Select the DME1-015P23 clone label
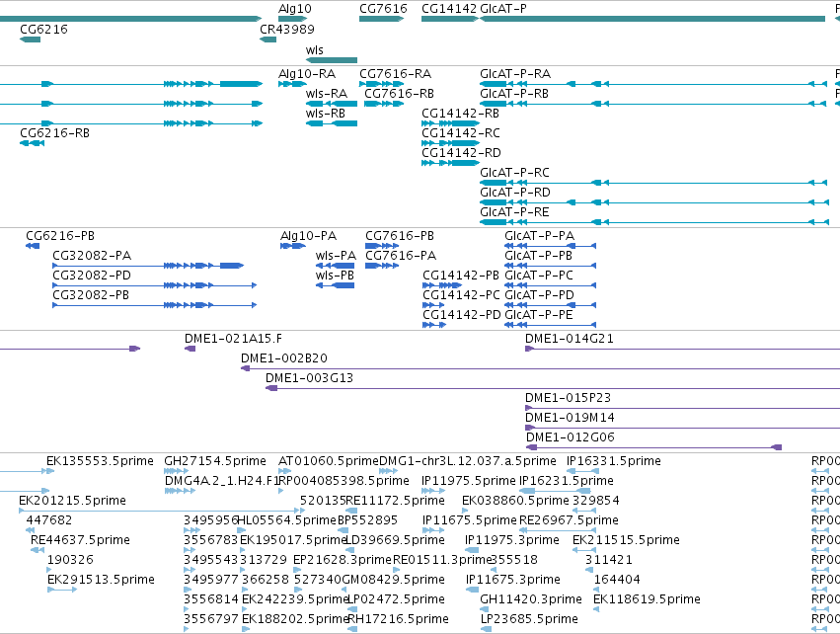Screen dimensions: 840x634 [568, 398]
